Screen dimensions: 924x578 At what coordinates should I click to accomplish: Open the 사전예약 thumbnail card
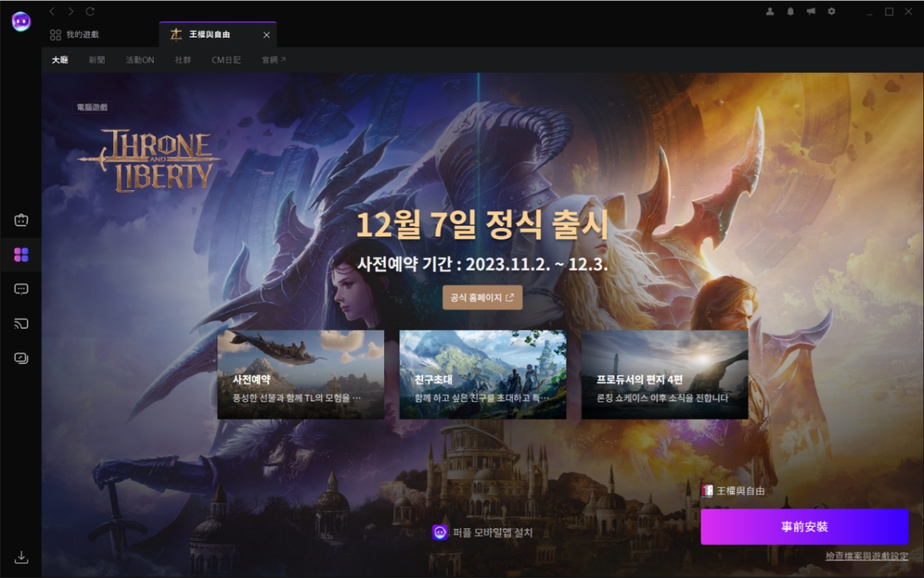pyautogui.click(x=301, y=375)
